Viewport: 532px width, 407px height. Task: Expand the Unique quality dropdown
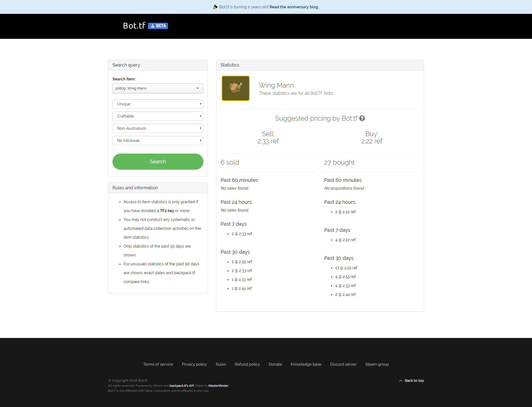158,104
